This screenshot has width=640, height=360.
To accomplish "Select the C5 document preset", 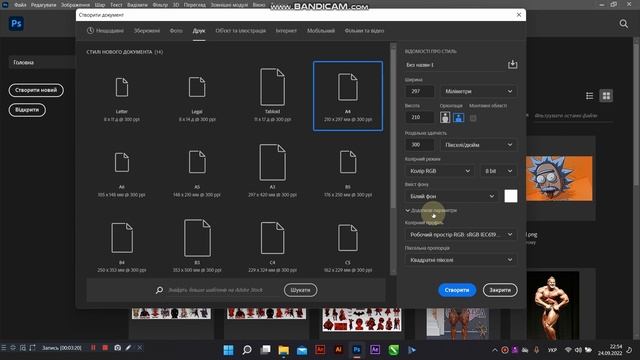I will click(x=348, y=246).
